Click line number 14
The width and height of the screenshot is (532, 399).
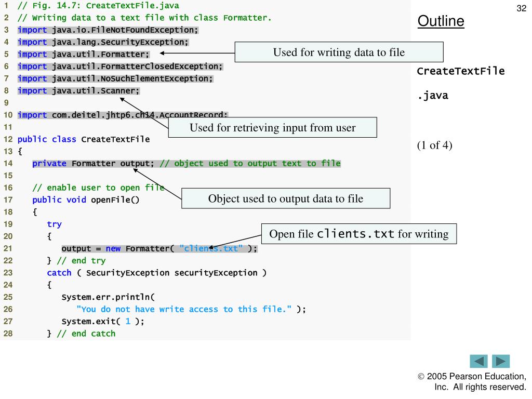(x=8, y=164)
